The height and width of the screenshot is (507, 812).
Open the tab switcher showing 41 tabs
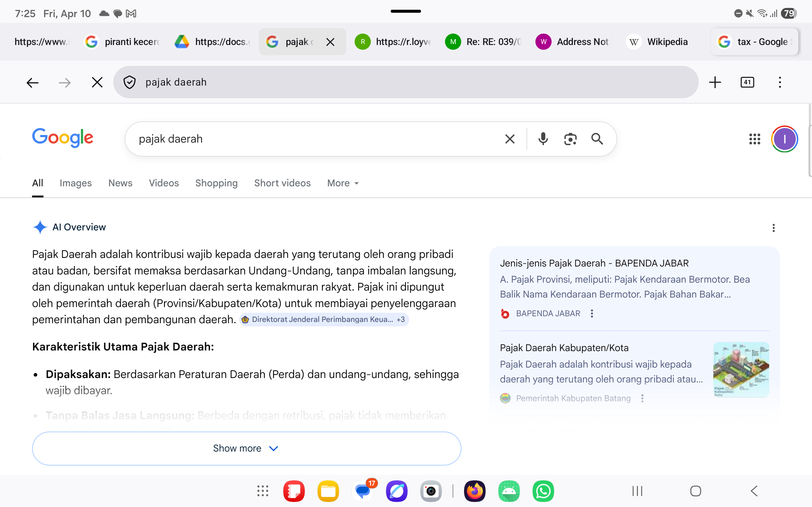[748, 82]
